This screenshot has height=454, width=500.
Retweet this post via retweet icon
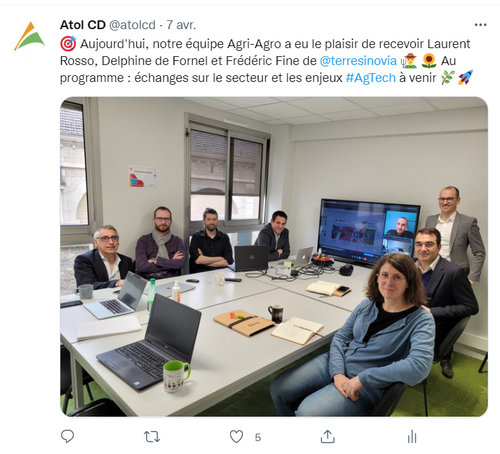152,436
